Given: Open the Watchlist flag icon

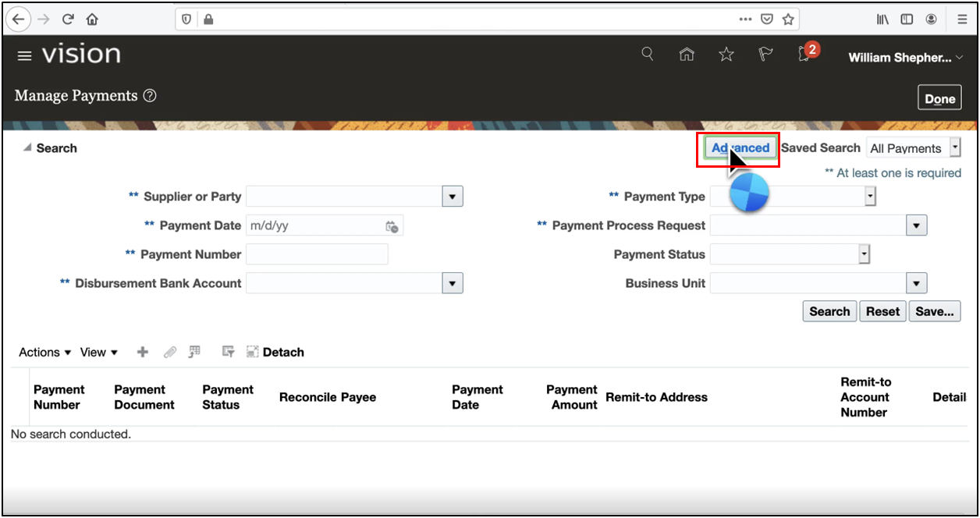Looking at the screenshot, I should pyautogui.click(x=765, y=54).
